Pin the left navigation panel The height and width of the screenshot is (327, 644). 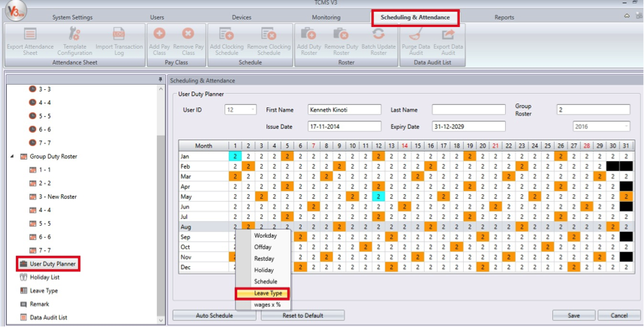click(161, 79)
